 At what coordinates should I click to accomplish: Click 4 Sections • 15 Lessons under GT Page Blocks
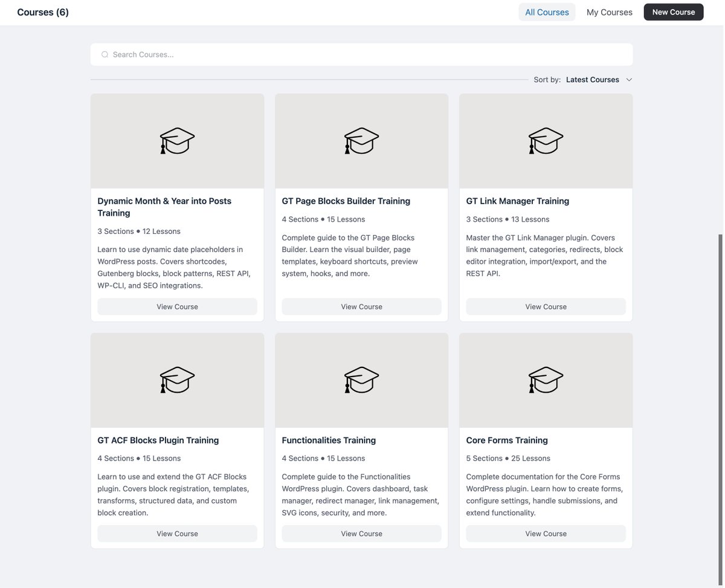point(323,219)
